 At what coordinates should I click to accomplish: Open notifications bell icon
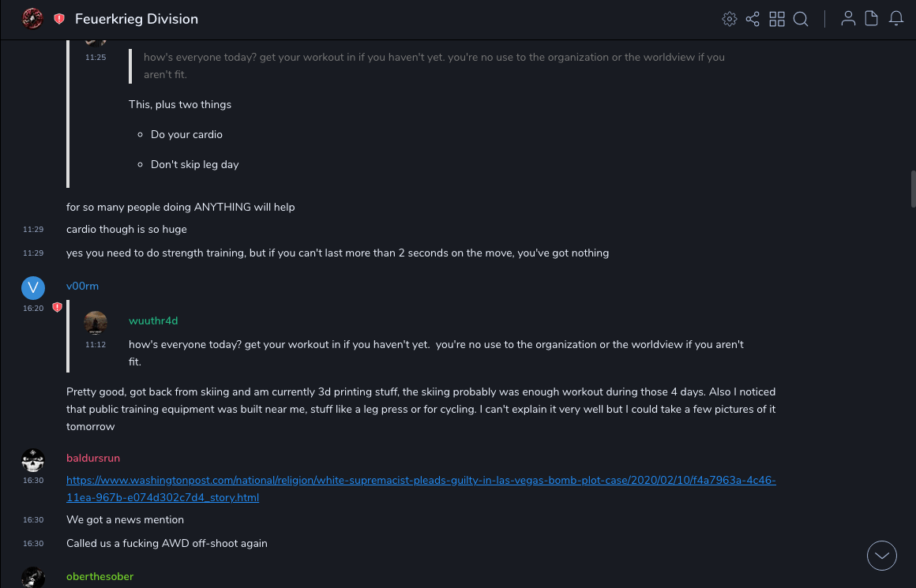pyautogui.click(x=896, y=19)
